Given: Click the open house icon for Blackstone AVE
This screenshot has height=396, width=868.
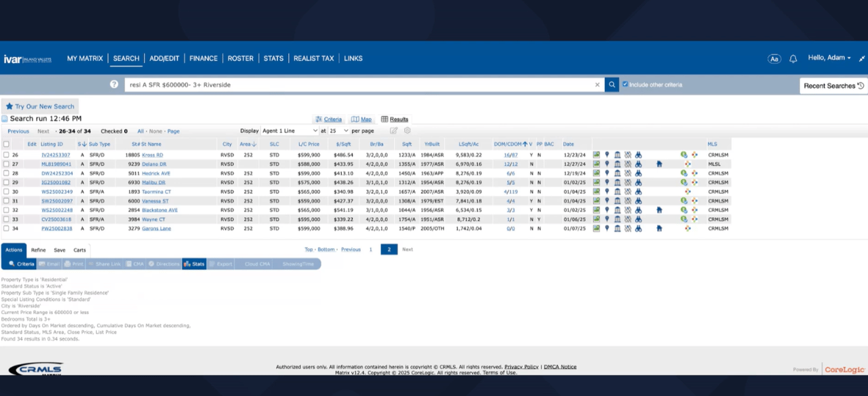Looking at the screenshot, I should tap(659, 210).
